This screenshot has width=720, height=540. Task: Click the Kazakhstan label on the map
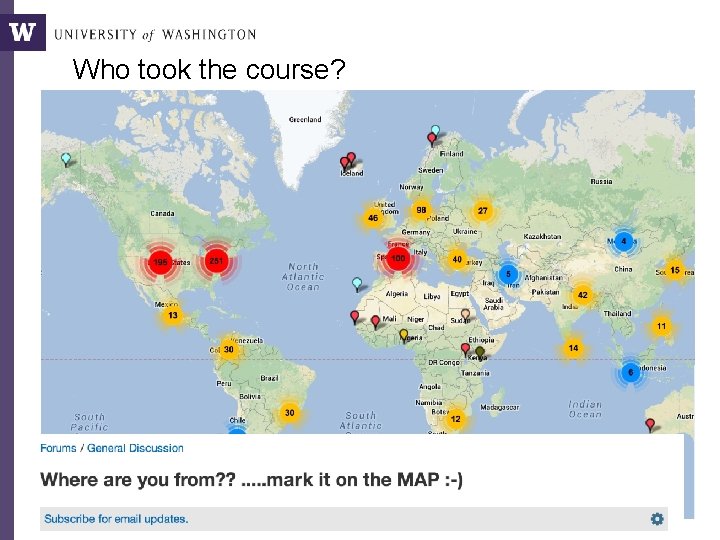tap(542, 236)
